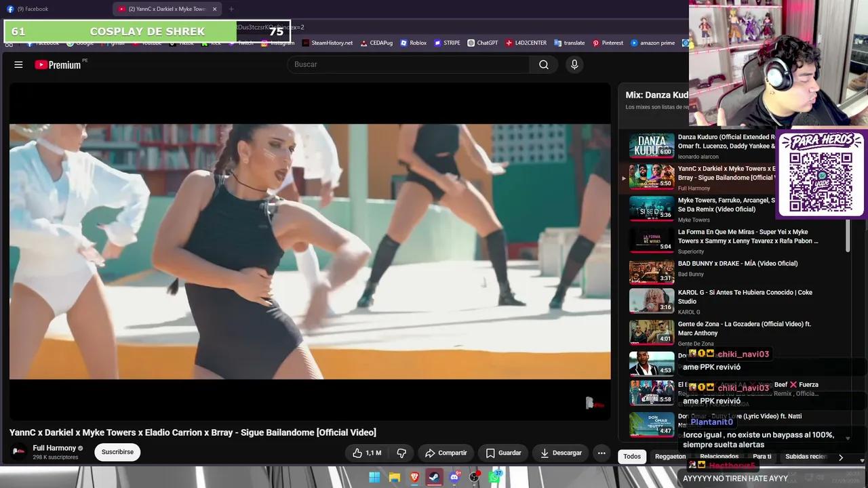Image resolution: width=868 pixels, height=488 pixels.
Task: Click the 4:53 duration video thumbnail
Action: pyautogui.click(x=652, y=363)
